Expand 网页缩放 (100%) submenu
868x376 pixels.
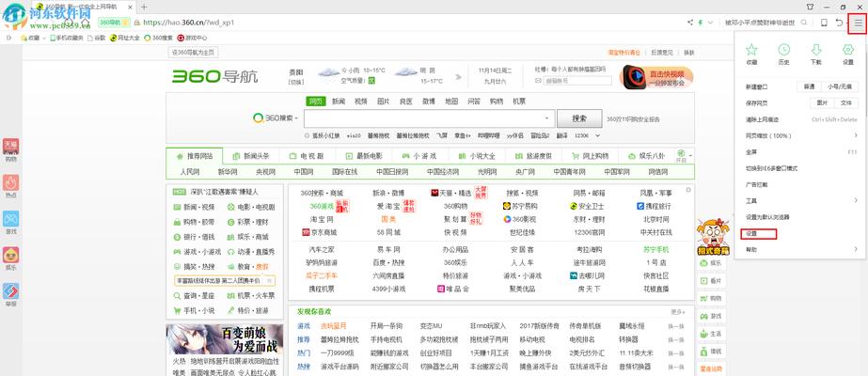(x=855, y=135)
